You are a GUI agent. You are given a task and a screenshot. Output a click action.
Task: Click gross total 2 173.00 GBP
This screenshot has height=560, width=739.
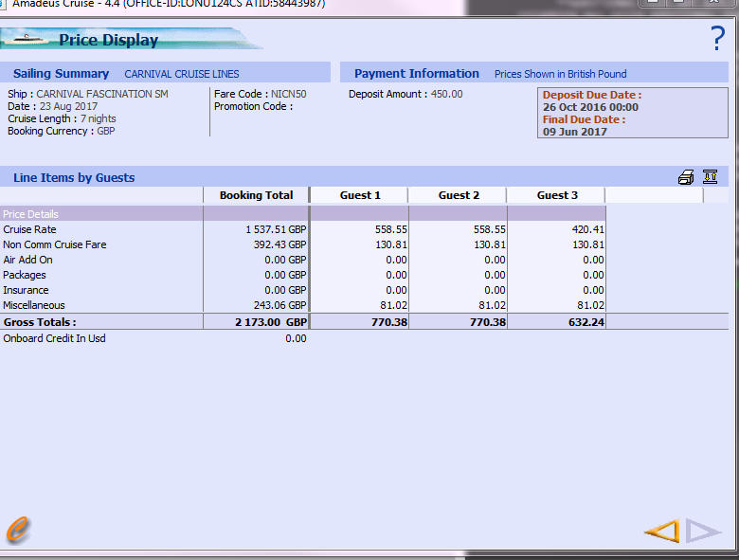(x=271, y=322)
